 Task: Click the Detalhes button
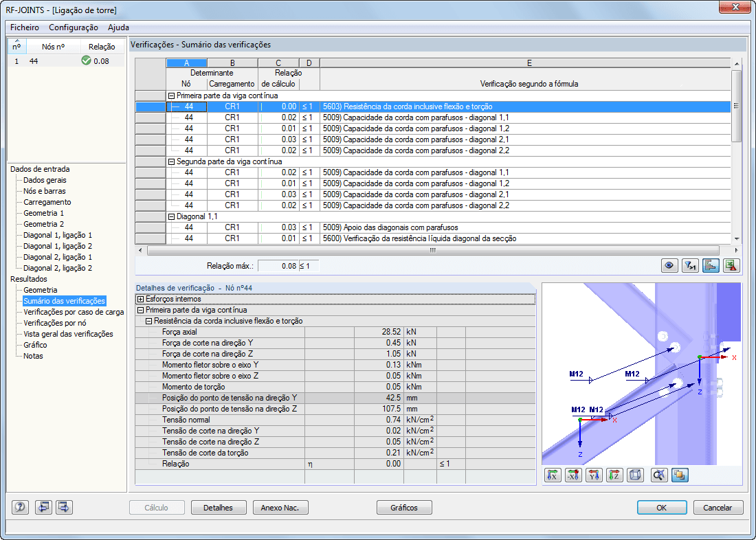(219, 508)
